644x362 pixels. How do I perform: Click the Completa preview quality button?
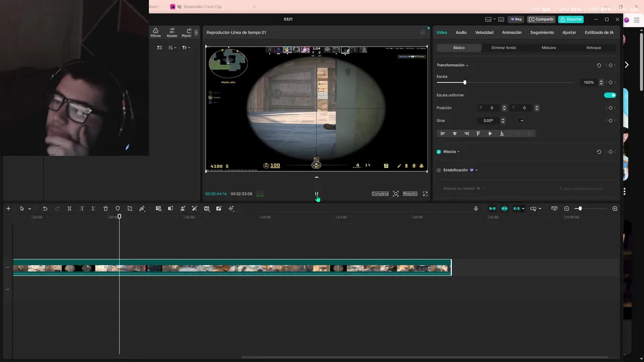380,194
